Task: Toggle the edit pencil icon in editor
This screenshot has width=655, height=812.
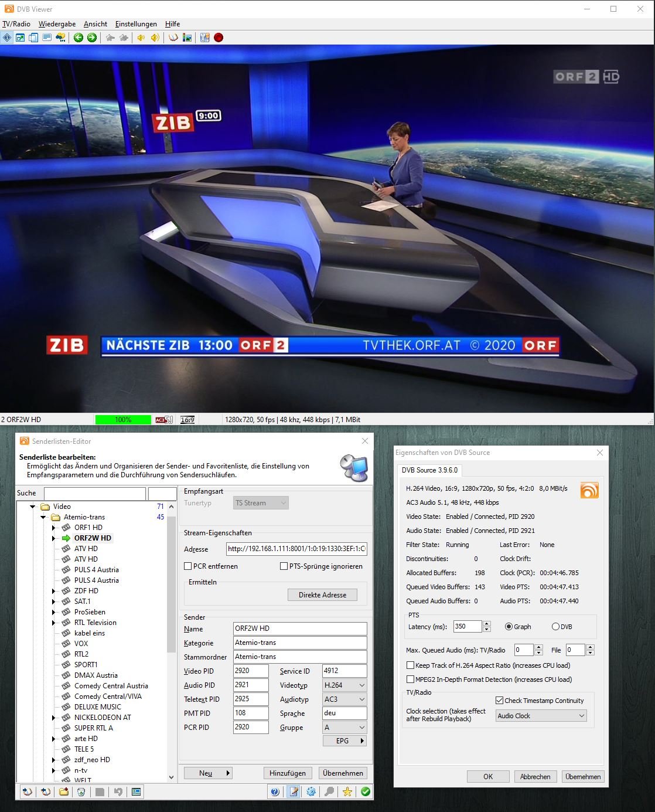Action: pos(294,792)
